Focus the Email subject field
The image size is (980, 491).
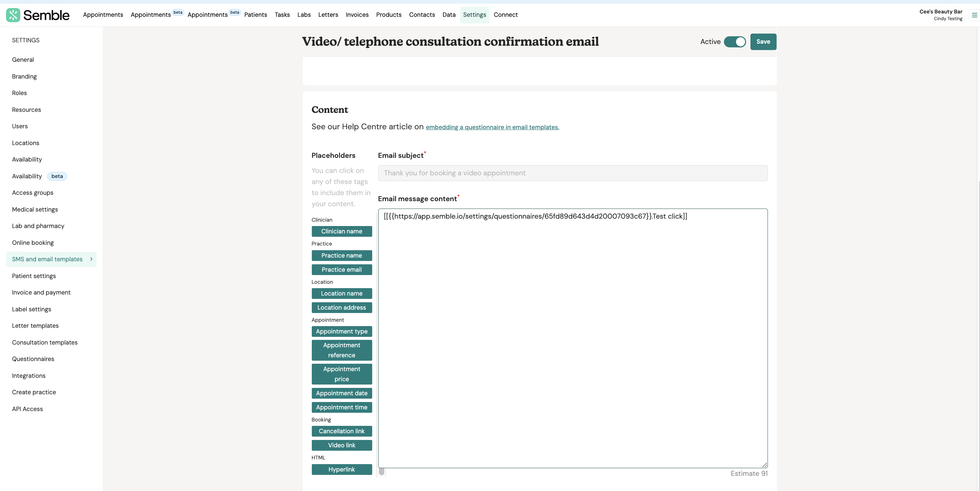[x=573, y=173]
